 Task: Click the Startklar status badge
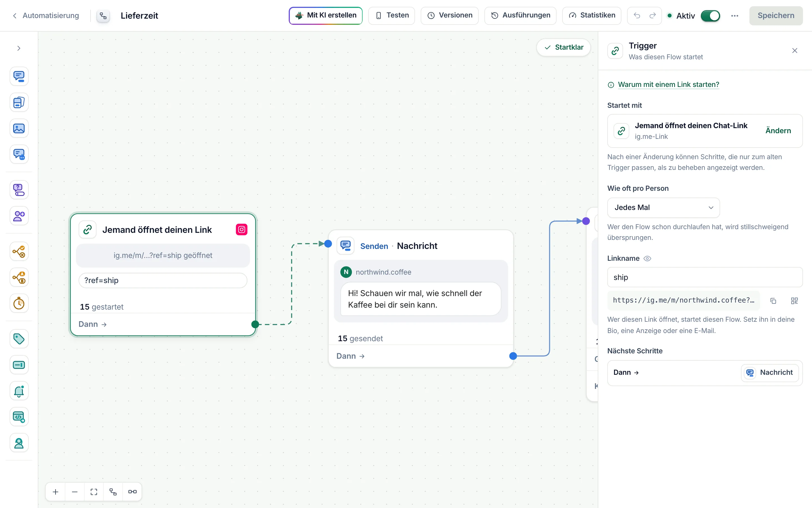[564, 47]
